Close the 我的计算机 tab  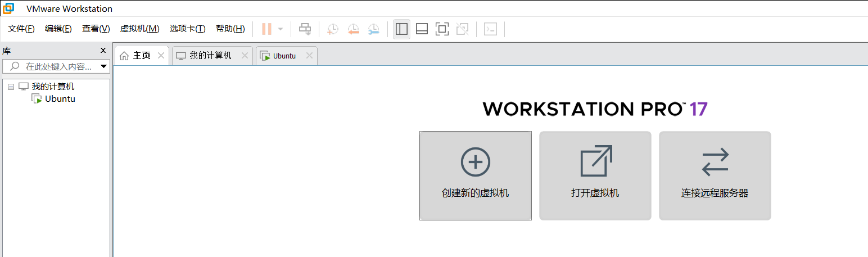point(245,56)
